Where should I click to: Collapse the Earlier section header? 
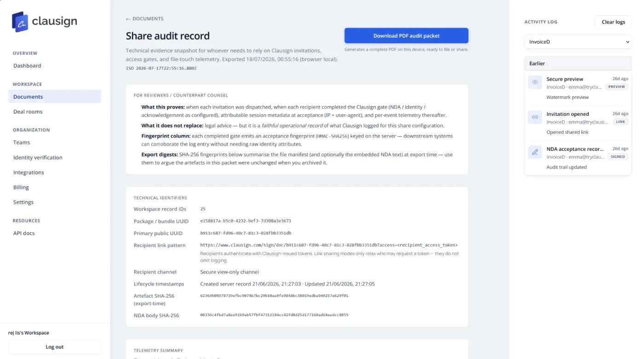pyautogui.click(x=578, y=63)
